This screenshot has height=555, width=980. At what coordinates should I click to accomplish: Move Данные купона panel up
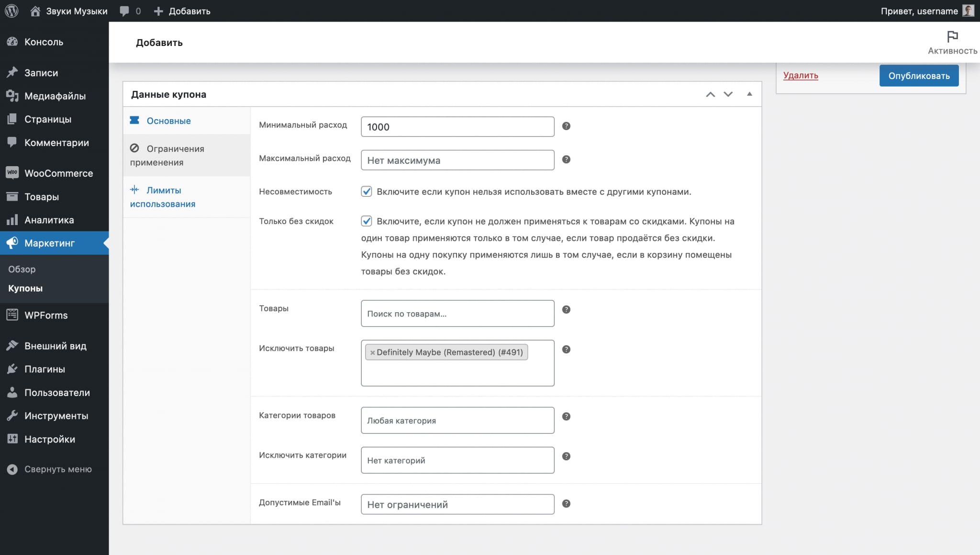click(711, 94)
